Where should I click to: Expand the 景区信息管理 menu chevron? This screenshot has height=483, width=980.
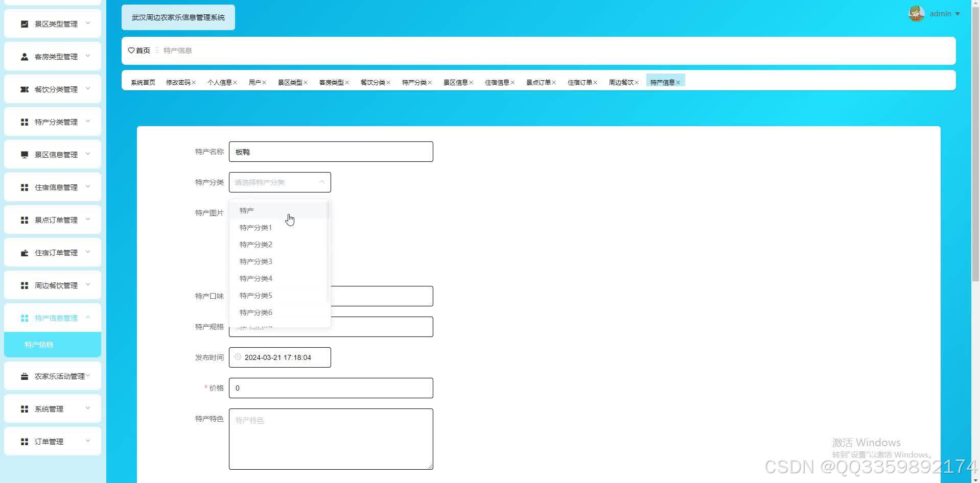(x=88, y=154)
